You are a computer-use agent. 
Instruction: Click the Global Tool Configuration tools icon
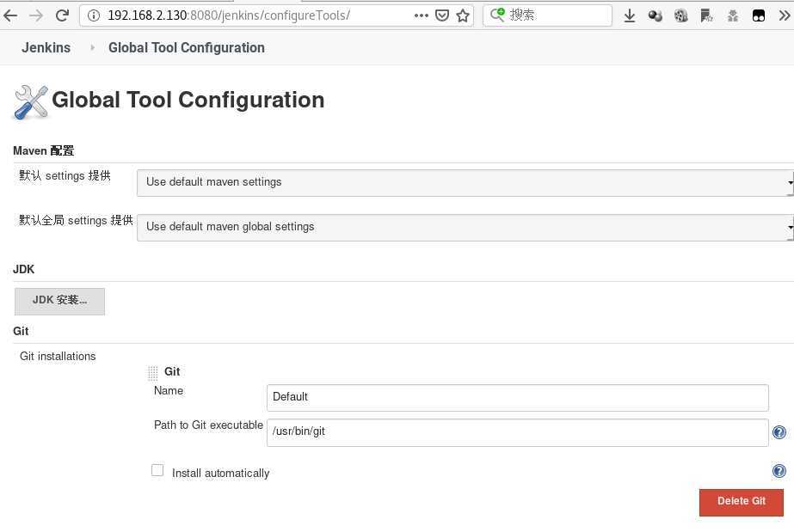31,101
